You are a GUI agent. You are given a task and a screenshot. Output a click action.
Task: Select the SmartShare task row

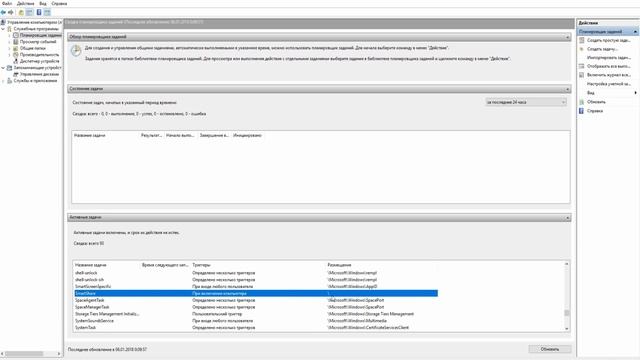256,293
